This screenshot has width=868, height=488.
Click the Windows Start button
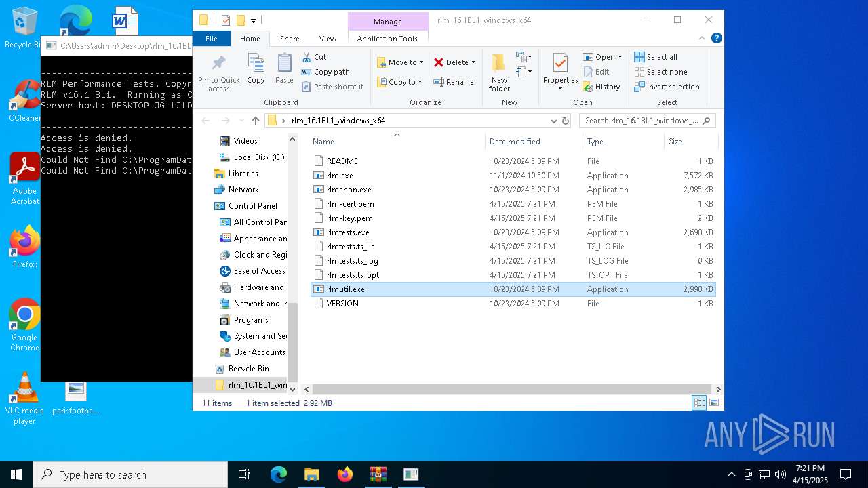(16, 474)
